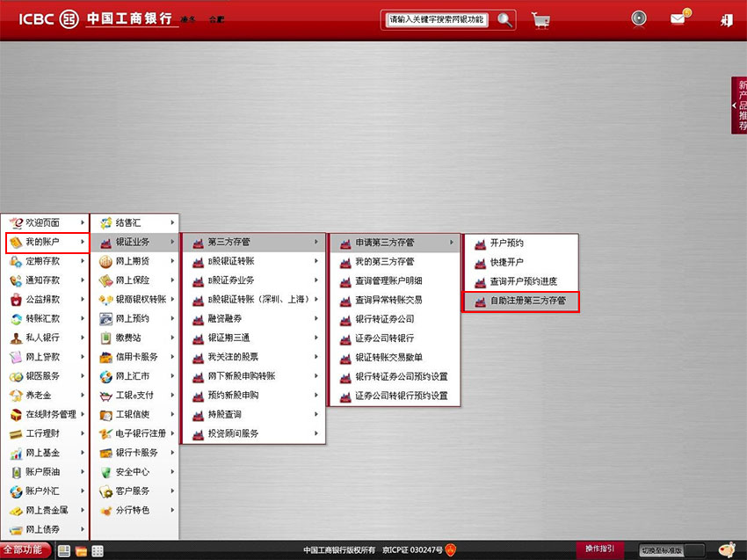The image size is (747, 560).
Task: Click the icon beside 网上期货
Action: coord(105,262)
